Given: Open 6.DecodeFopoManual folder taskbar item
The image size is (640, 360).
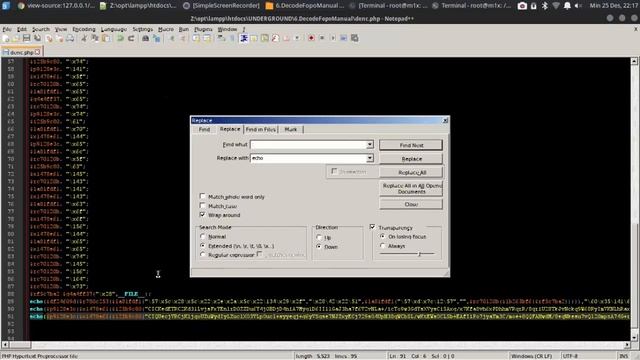Looking at the screenshot, I should tap(304, 6).
